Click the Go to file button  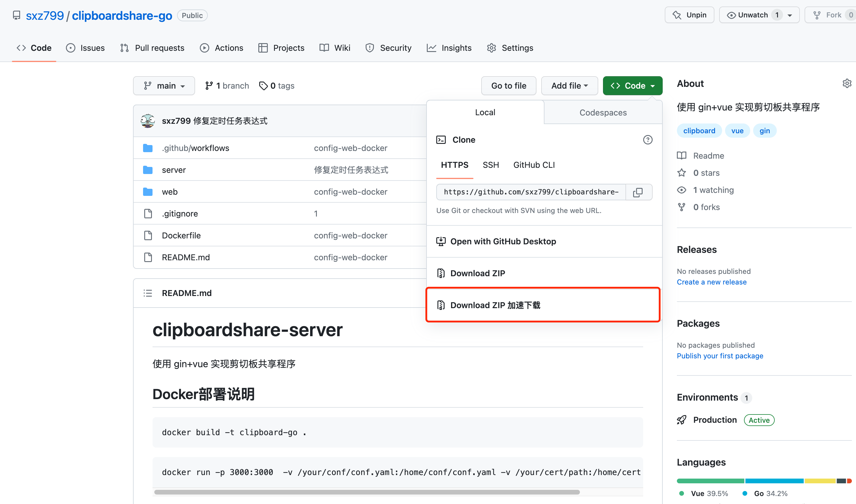tap(509, 86)
